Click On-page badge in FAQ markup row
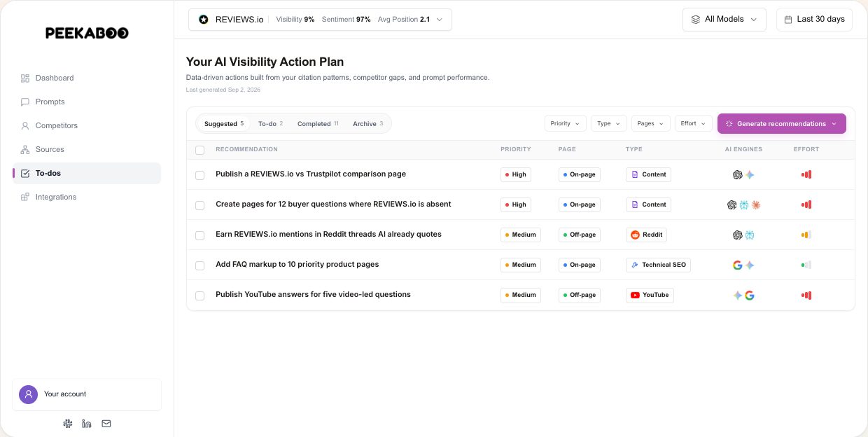868x437 pixels. (580, 265)
